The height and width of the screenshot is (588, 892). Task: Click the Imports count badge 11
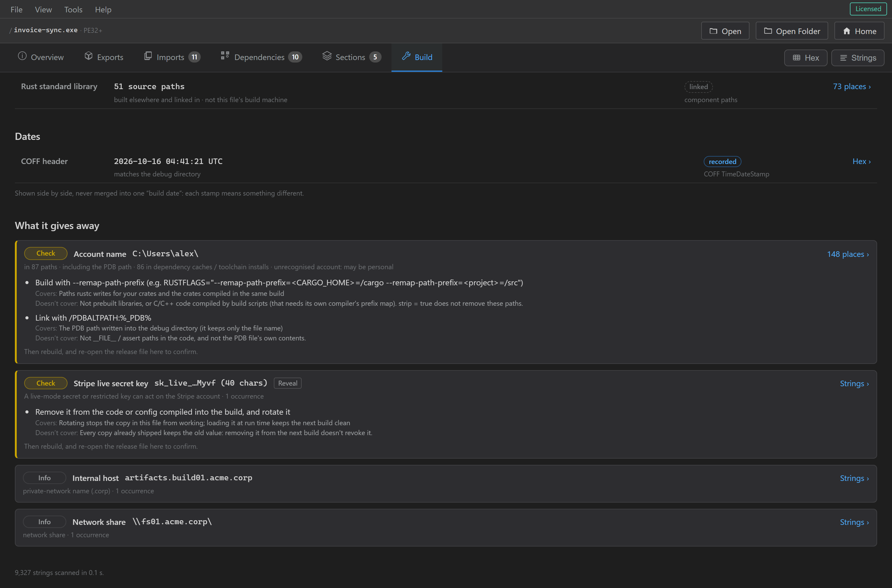click(x=194, y=57)
